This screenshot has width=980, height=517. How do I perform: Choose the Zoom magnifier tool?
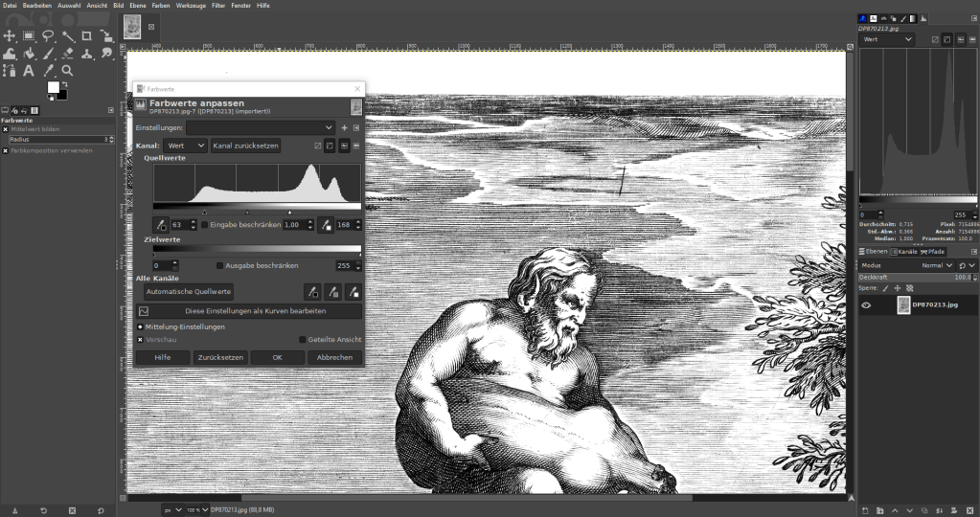coord(67,71)
